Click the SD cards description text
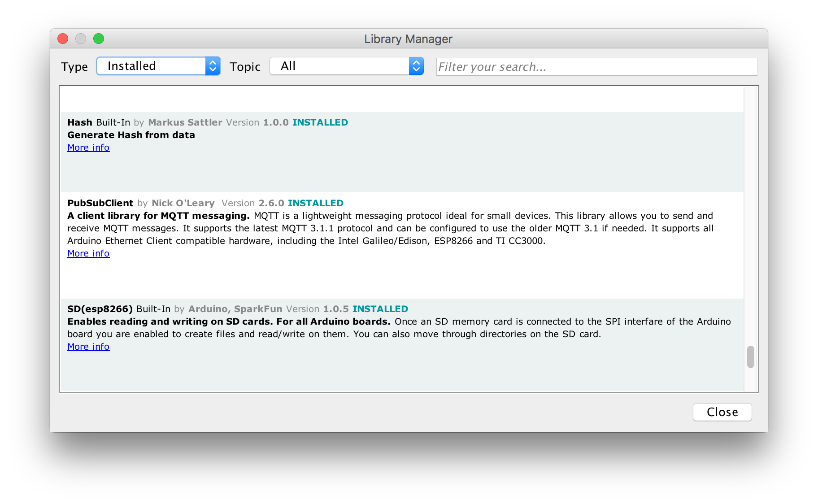The image size is (818, 504). pyautogui.click(x=399, y=328)
